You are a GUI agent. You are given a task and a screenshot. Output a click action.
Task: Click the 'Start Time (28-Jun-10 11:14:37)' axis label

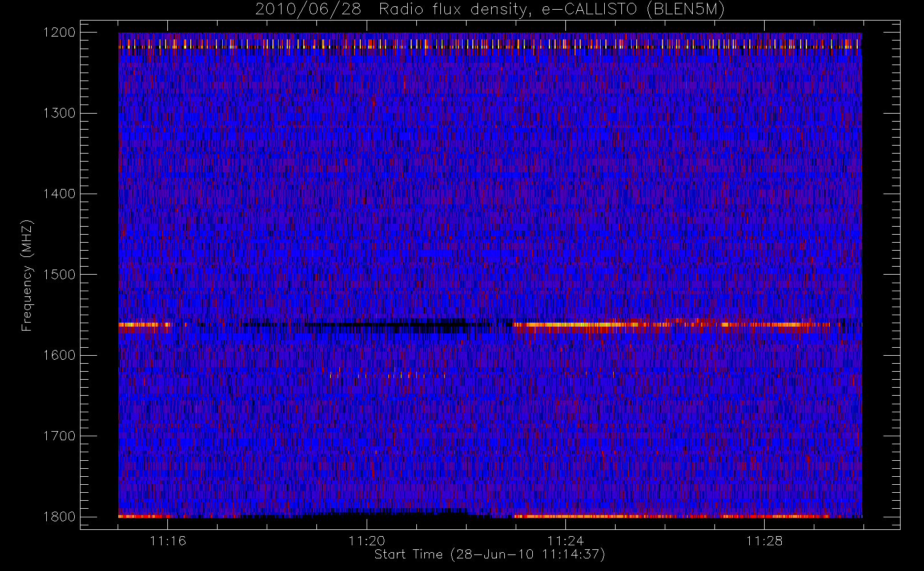(489, 554)
